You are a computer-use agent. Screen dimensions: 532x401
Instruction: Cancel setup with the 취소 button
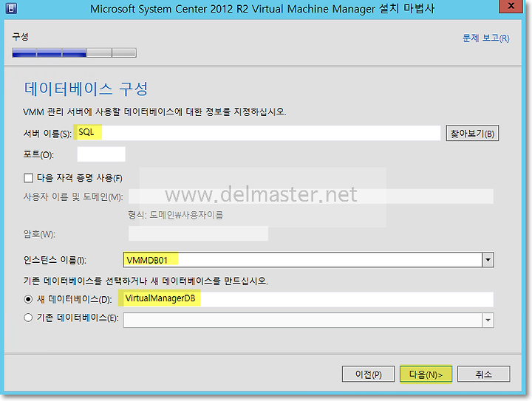(x=483, y=374)
